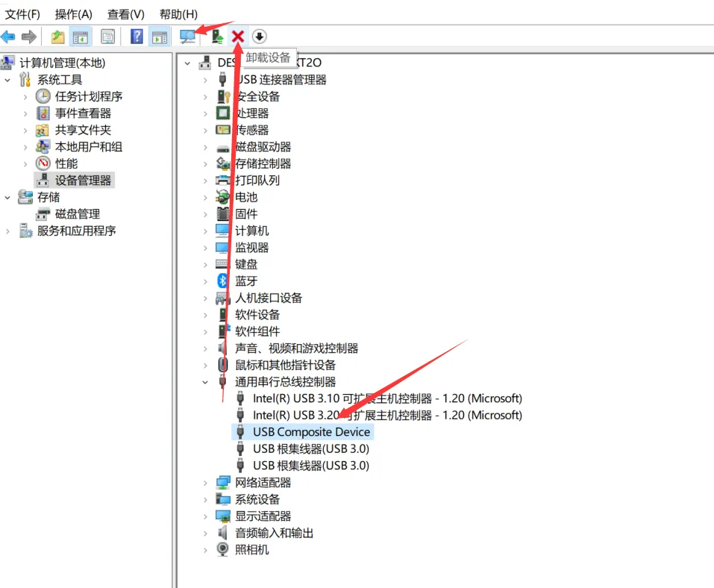Click the Properties sheet toolbar icon
The width and height of the screenshot is (714, 588).
(108, 37)
